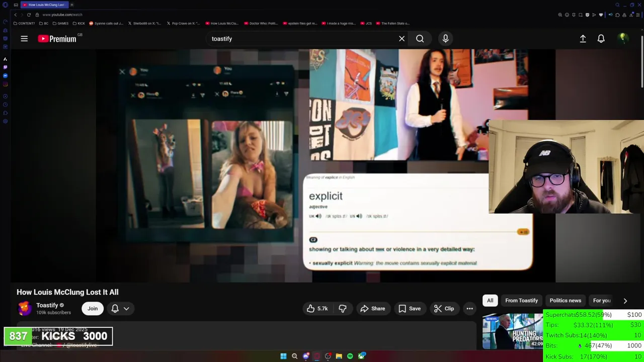The height and width of the screenshot is (362, 644).
Task: Open the JCS bookmark
Action: [366, 23]
